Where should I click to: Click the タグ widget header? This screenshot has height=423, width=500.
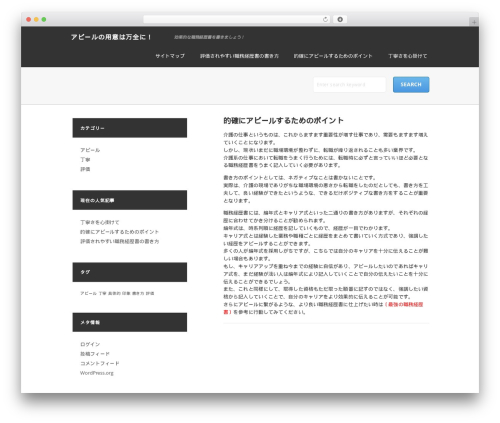point(130,272)
